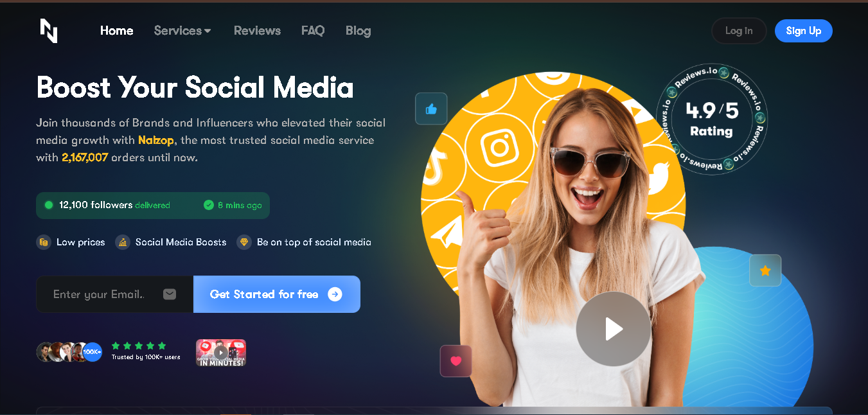This screenshot has width=868, height=415.
Task: Open the Home menu item
Action: click(117, 31)
